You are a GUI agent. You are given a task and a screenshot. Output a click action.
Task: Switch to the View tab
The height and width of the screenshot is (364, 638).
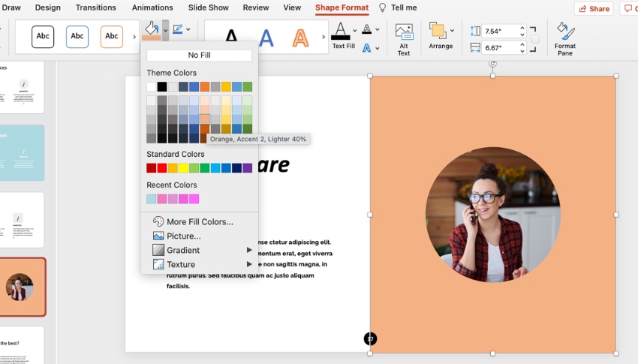tap(292, 8)
